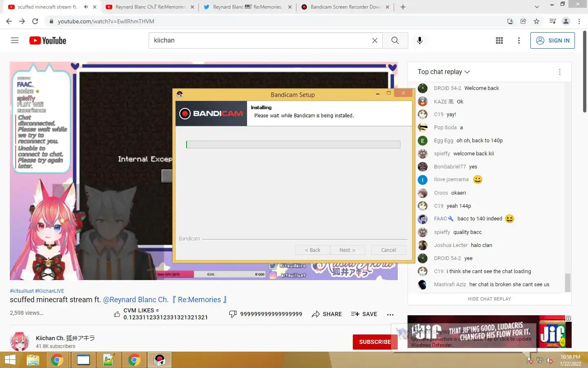
Task: Click SAVE to playlist
Action: click(x=364, y=314)
